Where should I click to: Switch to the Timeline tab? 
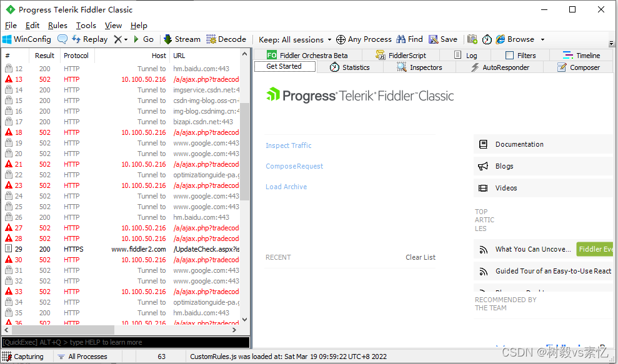581,55
